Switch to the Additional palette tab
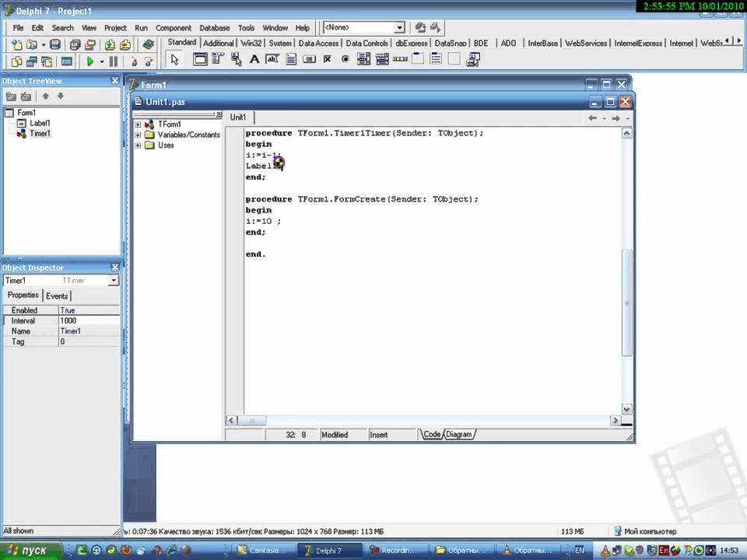 [x=218, y=44]
